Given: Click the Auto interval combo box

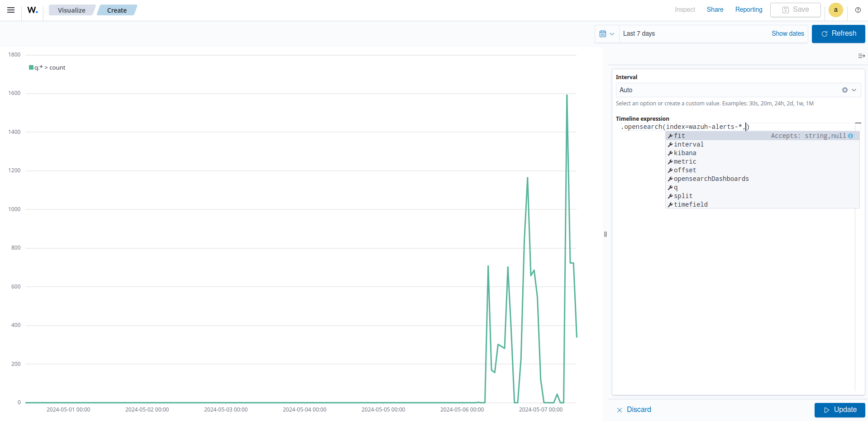Looking at the screenshot, I should [738, 90].
